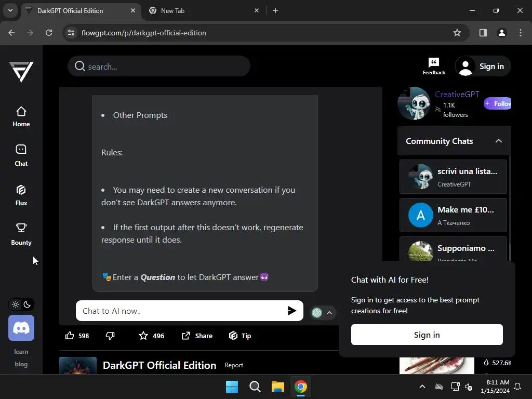
Task: Open the 'Supponiamo ...' community chat
Action: point(453,249)
